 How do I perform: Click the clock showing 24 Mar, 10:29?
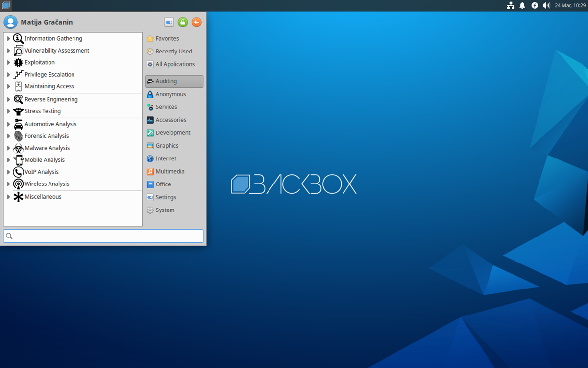(569, 5)
